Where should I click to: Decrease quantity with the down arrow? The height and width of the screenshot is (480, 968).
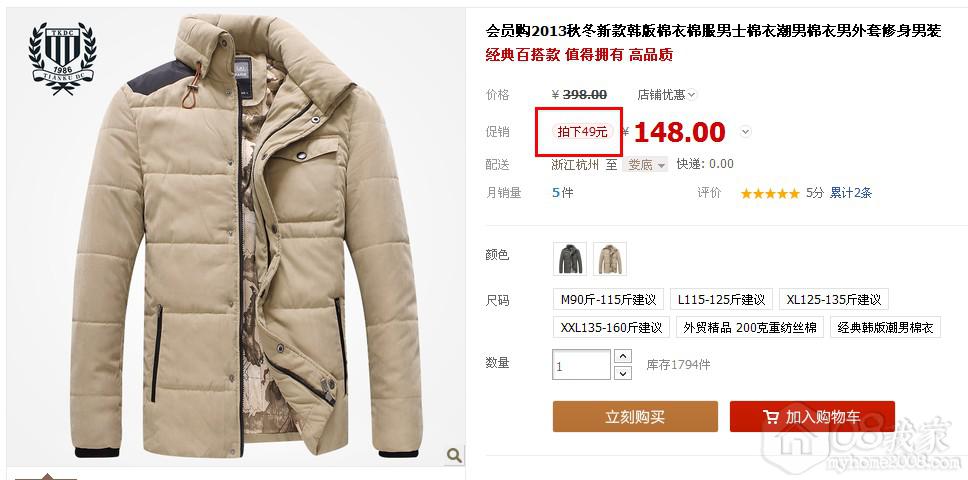[x=624, y=373]
